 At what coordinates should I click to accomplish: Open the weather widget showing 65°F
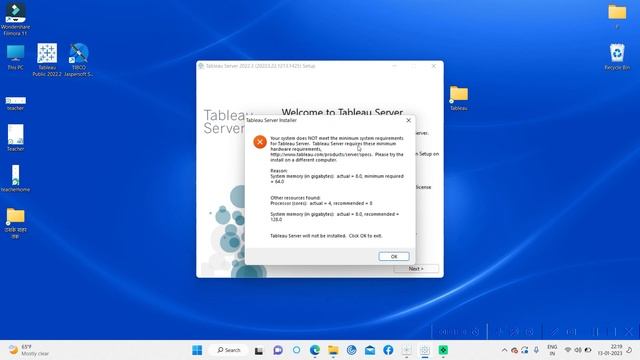coord(29,350)
